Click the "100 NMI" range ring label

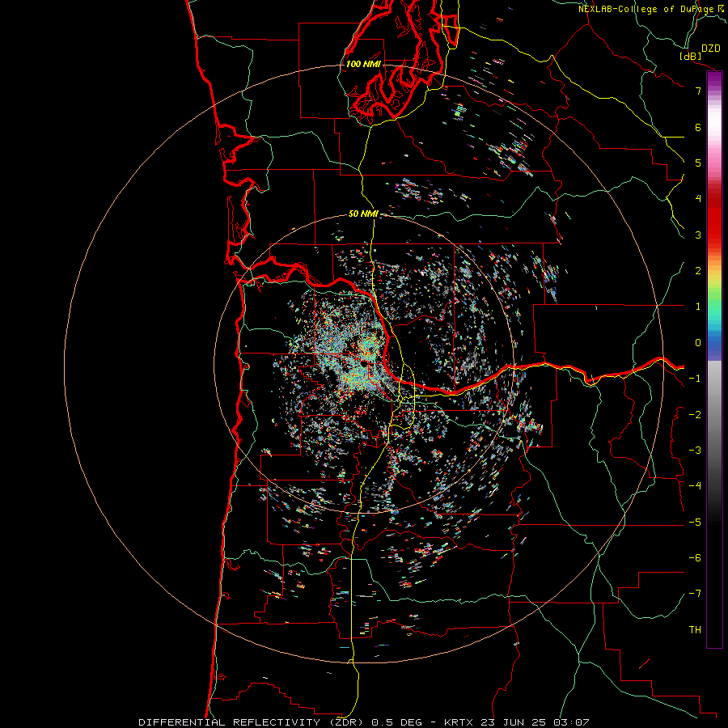tap(363, 64)
